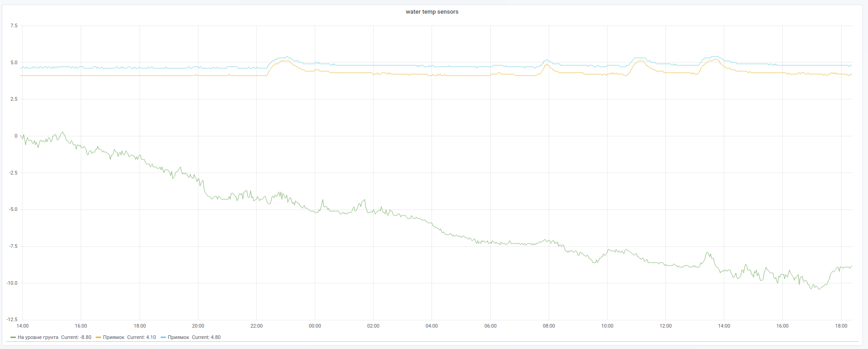Viewport: 868px width, 349px height.
Task: Click the green color swatch of 'На уровне грунта'
Action: (x=13, y=338)
